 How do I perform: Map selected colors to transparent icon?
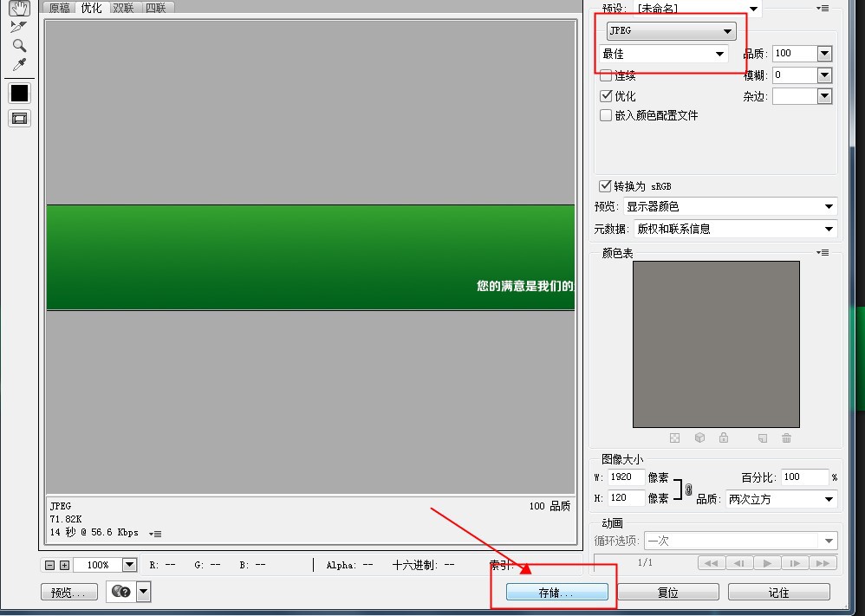(x=674, y=438)
